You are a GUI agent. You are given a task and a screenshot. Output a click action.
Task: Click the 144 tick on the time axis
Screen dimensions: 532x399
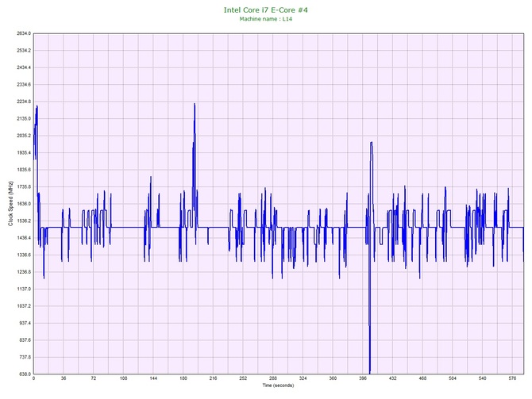(153, 378)
